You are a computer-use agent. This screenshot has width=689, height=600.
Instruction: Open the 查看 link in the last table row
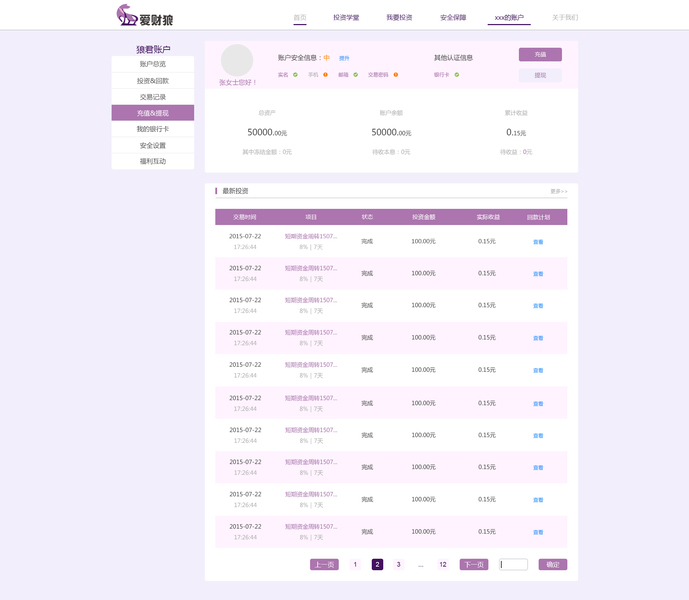(538, 532)
